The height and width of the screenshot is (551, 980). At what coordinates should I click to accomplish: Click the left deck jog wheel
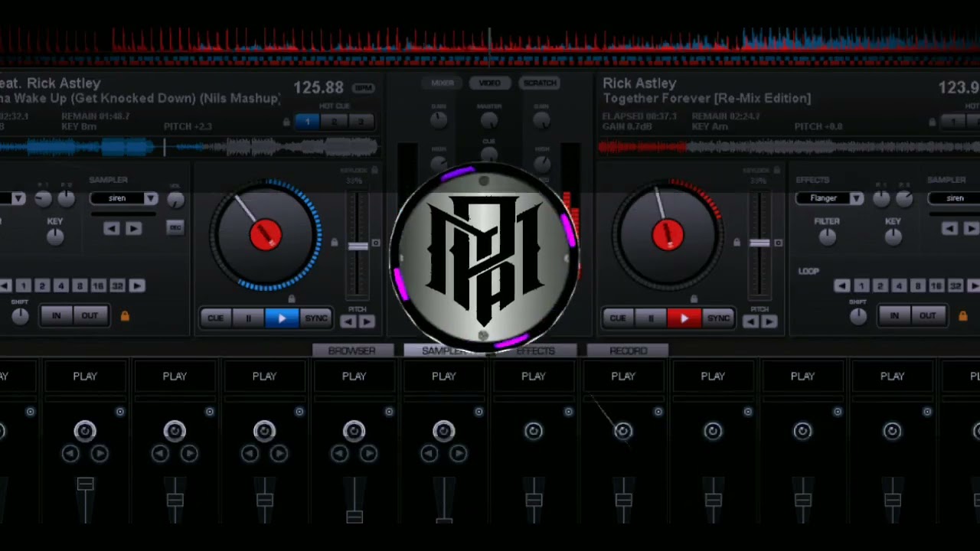pyautogui.click(x=266, y=234)
